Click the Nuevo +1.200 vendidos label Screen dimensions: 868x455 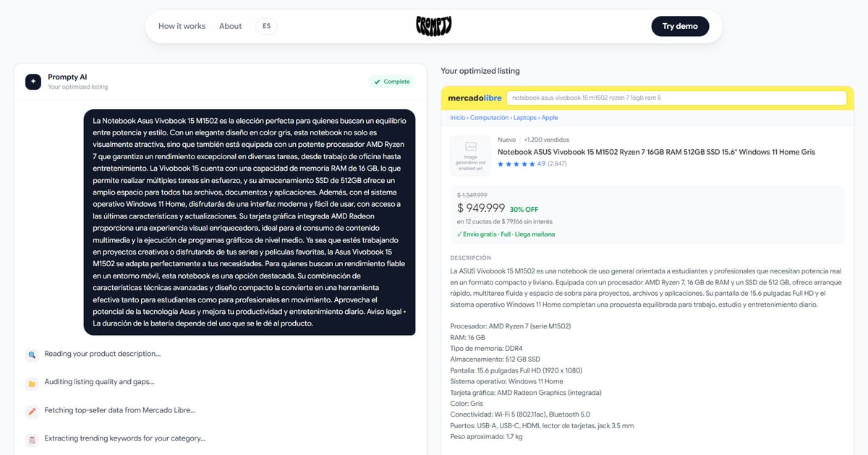point(533,140)
